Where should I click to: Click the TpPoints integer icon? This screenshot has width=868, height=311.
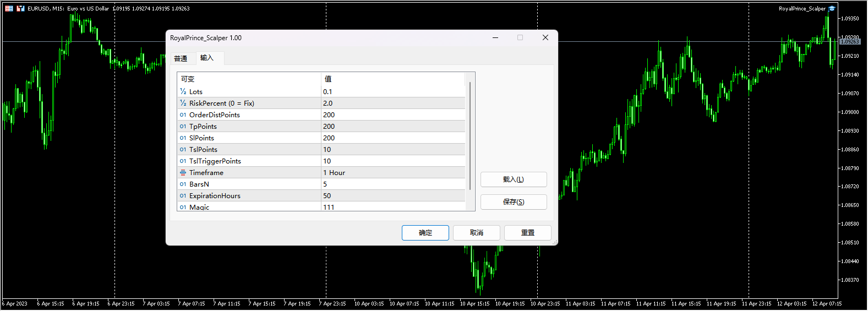coord(183,126)
